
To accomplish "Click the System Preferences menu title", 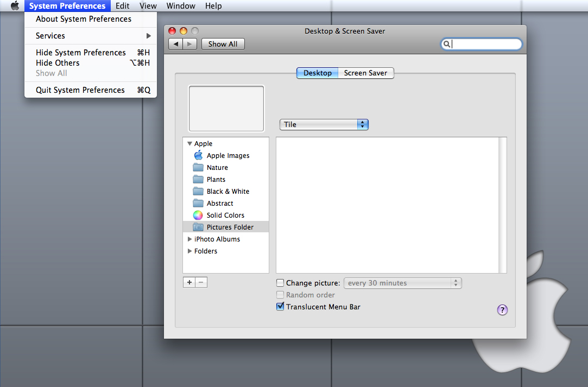I will click(67, 6).
